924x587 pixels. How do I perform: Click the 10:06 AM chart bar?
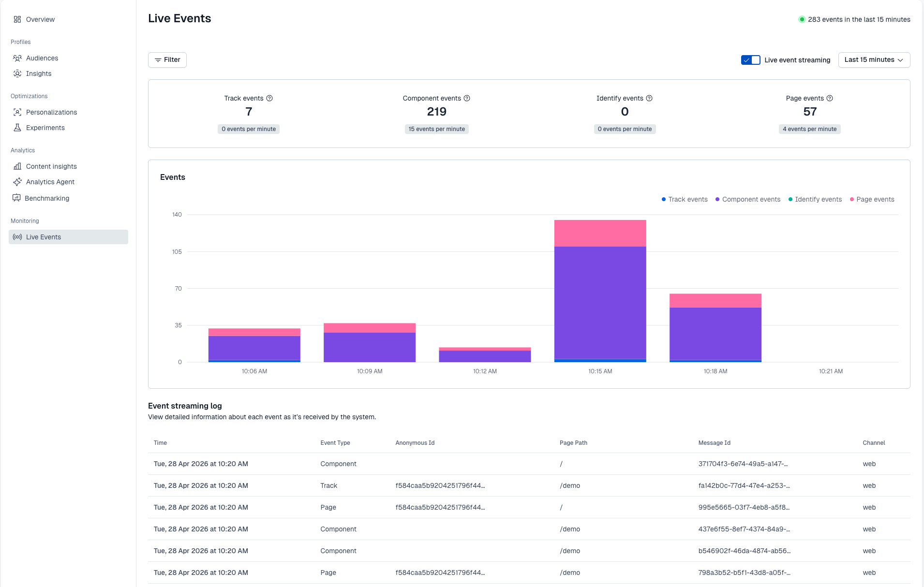pos(254,345)
